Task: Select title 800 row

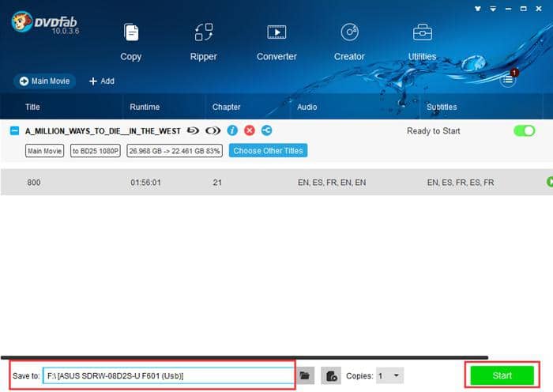Action: point(276,182)
